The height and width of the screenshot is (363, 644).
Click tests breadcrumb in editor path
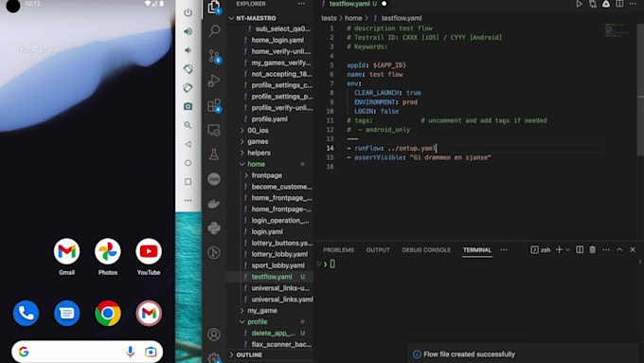point(329,18)
